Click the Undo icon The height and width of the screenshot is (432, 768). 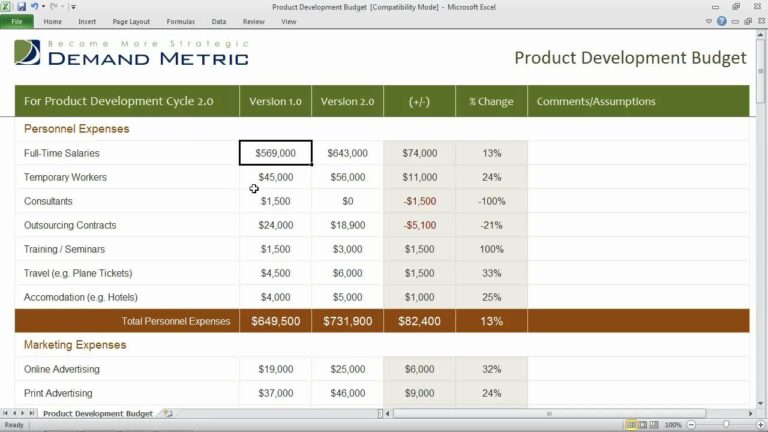click(x=34, y=7)
